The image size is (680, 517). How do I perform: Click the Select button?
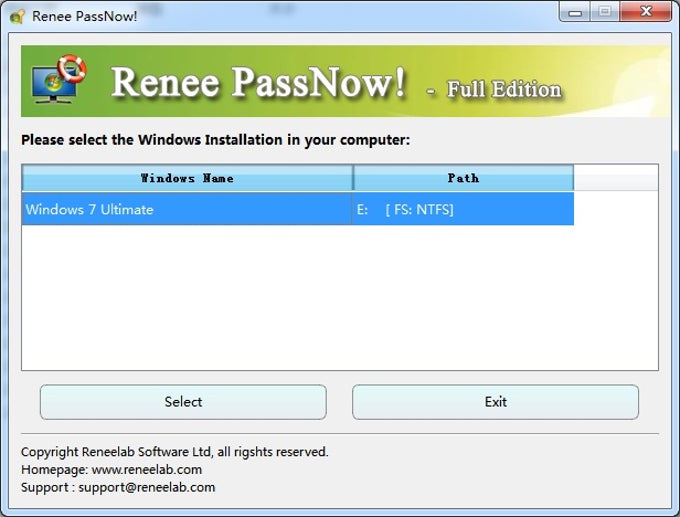[183, 402]
